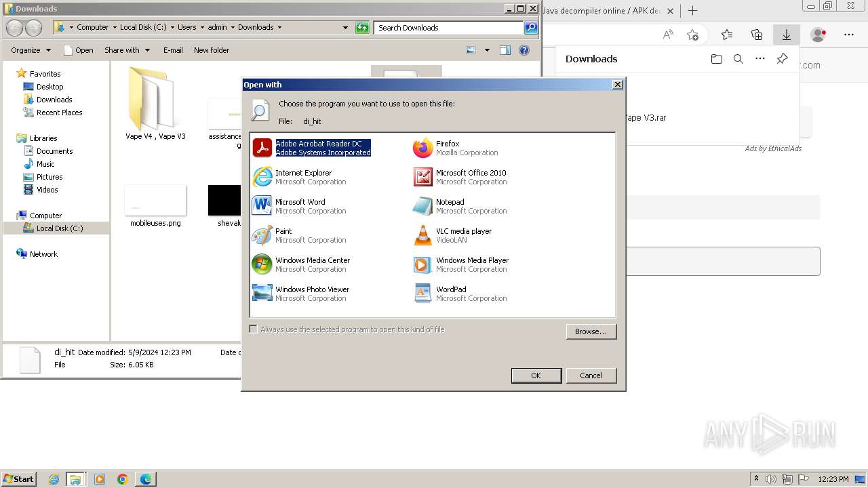
Task: Open Edge Favorites star icon
Action: tap(727, 35)
